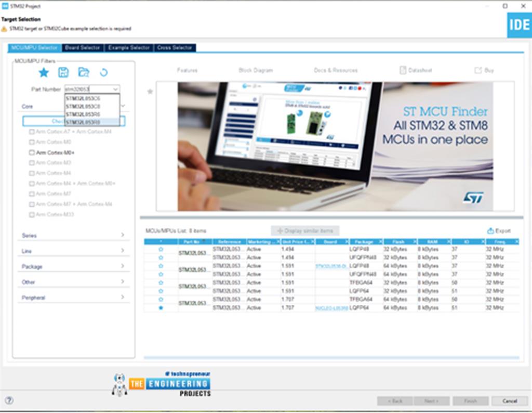532x413 pixels.
Task: Expand the Peripheral filter section
Action: point(123,298)
